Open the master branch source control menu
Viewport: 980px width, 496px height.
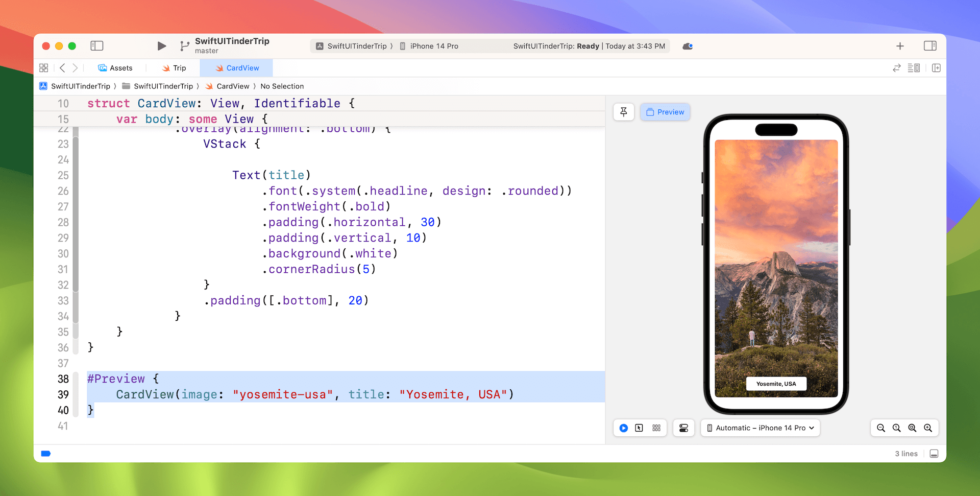184,46
